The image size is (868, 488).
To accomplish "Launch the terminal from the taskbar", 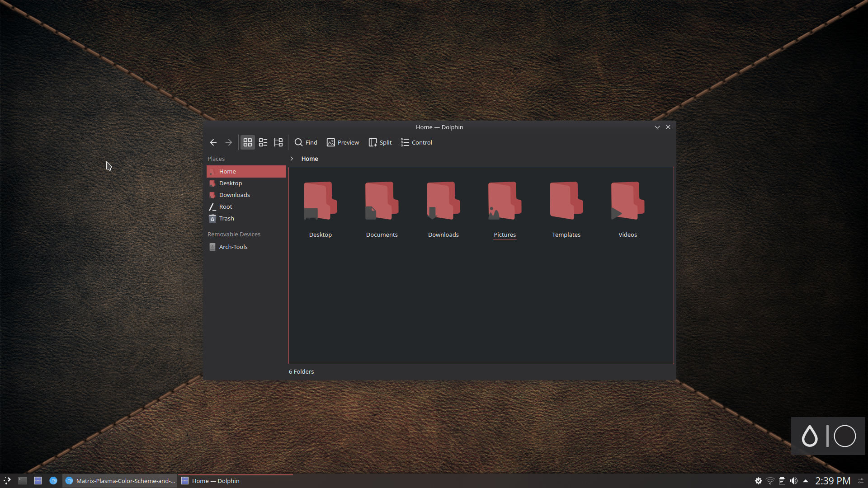I will tap(23, 481).
